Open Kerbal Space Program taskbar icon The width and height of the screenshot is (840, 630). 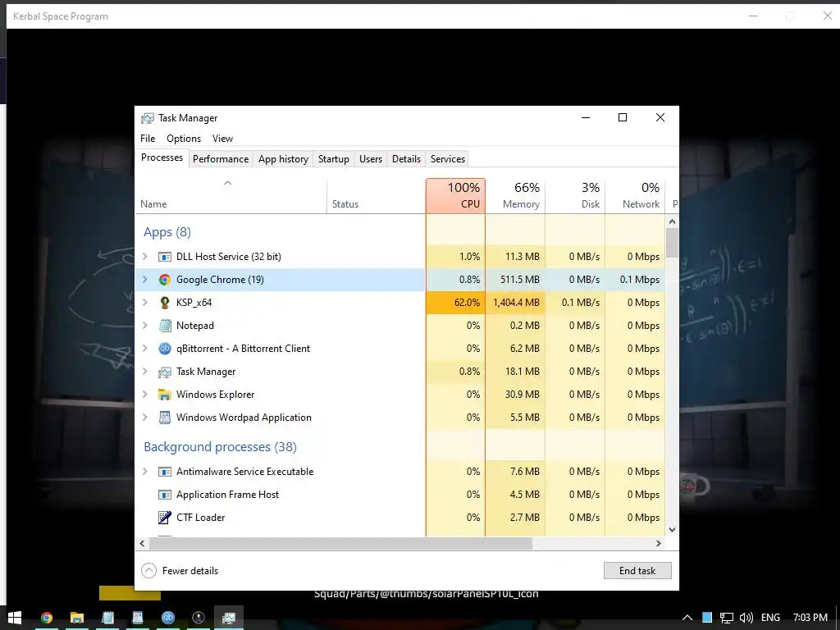[x=199, y=618]
